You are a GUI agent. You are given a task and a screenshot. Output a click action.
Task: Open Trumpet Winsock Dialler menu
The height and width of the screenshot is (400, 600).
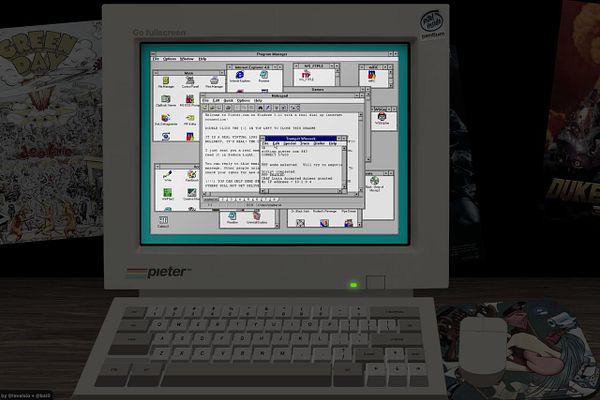pos(319,144)
